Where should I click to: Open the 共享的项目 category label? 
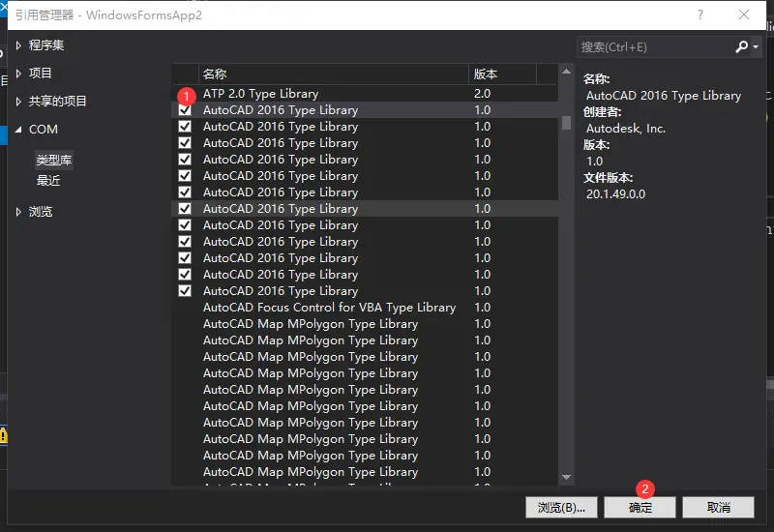(x=58, y=102)
